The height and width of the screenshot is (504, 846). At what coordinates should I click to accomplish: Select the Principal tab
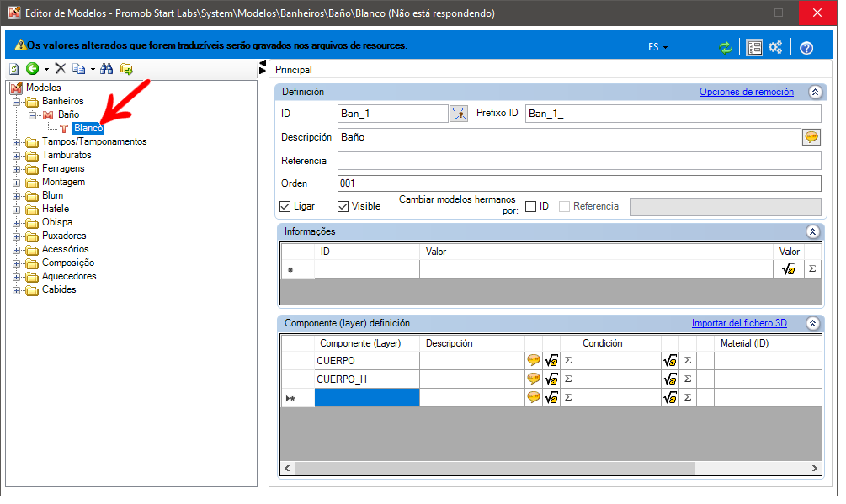point(294,70)
